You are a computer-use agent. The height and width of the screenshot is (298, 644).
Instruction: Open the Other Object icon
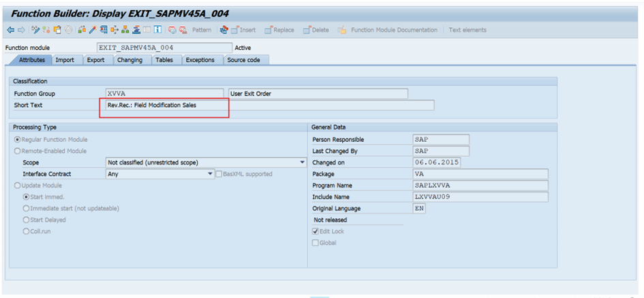(57, 30)
